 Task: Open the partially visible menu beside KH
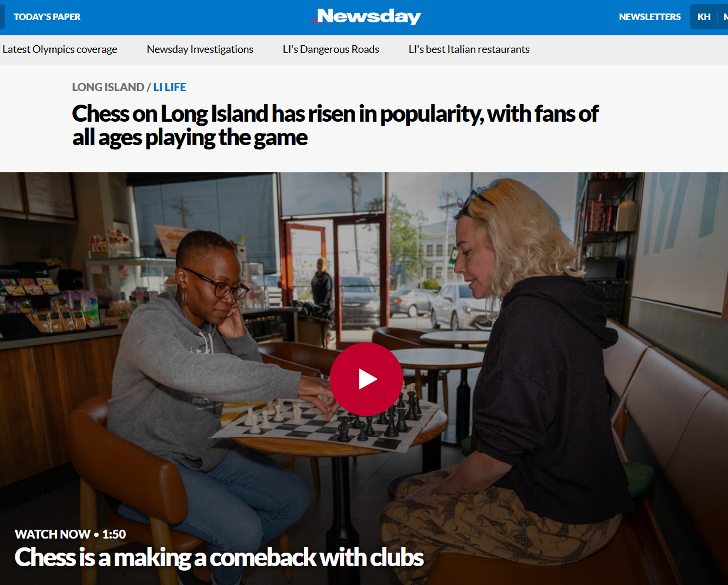coord(725,16)
